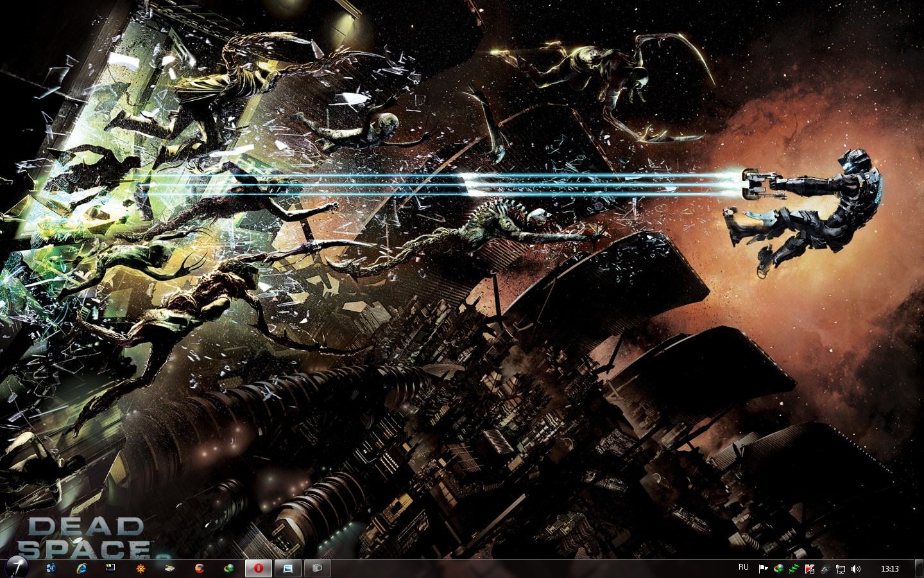Image resolution: width=924 pixels, height=578 pixels.
Task: Open the scanner-shaped taskbar icon
Action: pyautogui.click(x=170, y=568)
